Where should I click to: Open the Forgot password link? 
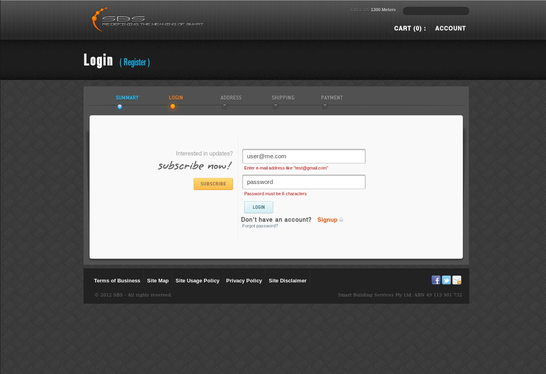[x=260, y=226]
